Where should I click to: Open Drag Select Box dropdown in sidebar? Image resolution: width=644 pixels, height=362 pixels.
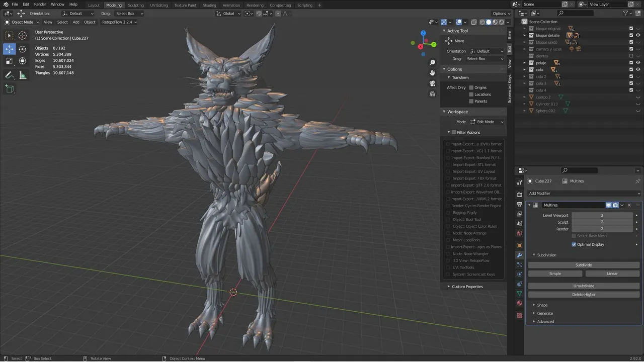tap(485, 59)
